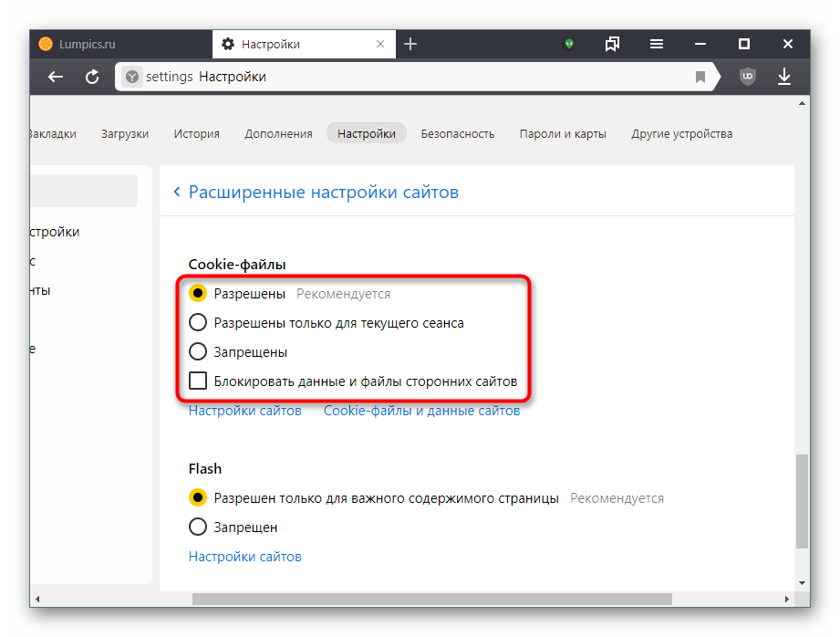This screenshot has height=637, width=840.
Task: Open the Дополнения section tab
Action: coord(278,134)
